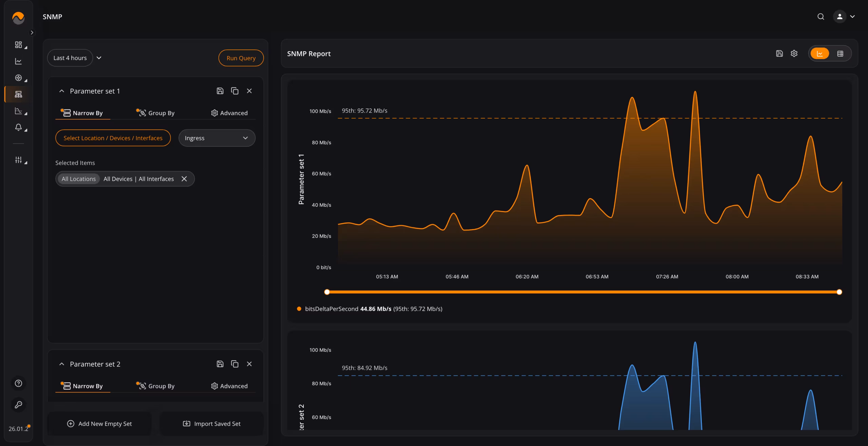Click the SNMP page heading

pyautogui.click(x=52, y=17)
